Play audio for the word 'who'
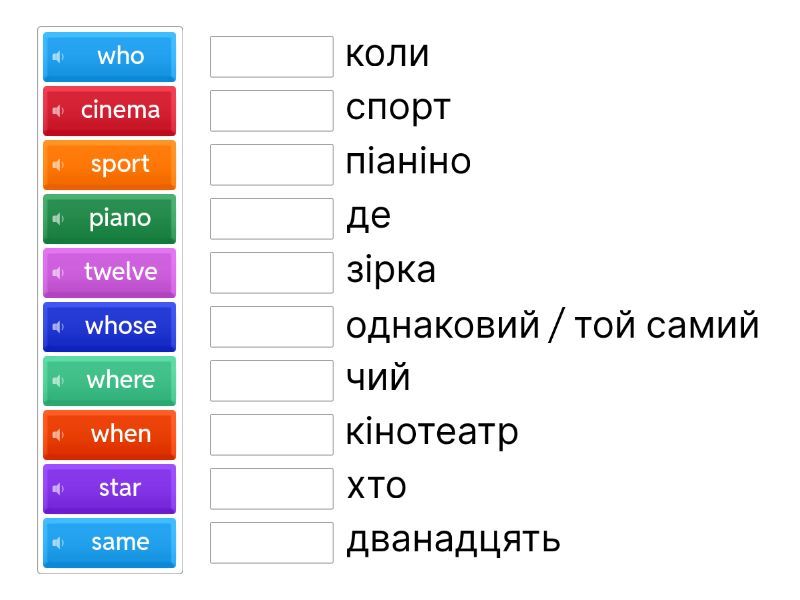This screenshot has width=800, height=600. click(58, 57)
